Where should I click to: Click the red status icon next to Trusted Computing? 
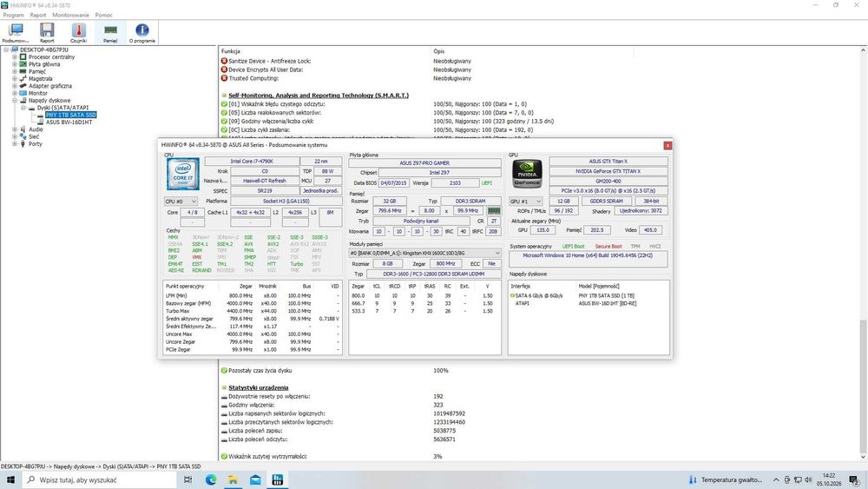(x=224, y=78)
